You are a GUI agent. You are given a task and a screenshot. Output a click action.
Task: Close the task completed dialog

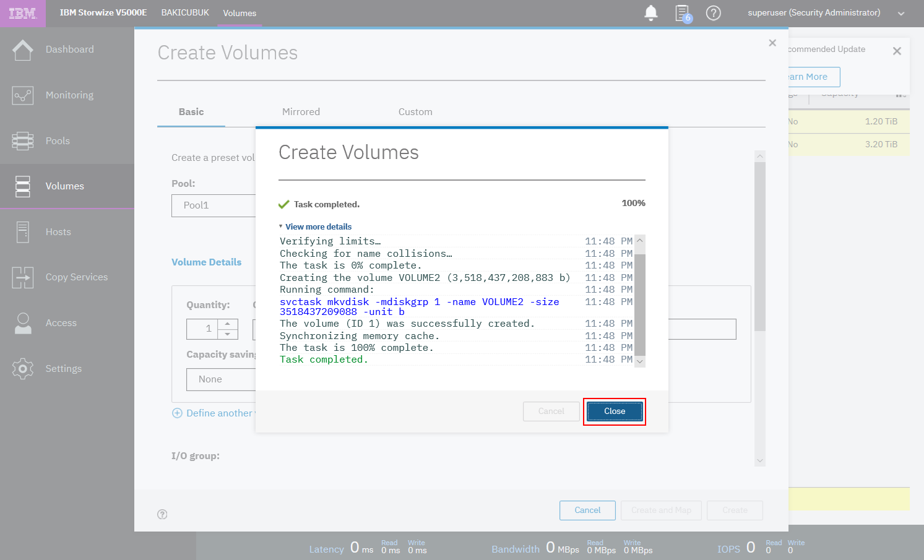(x=615, y=411)
